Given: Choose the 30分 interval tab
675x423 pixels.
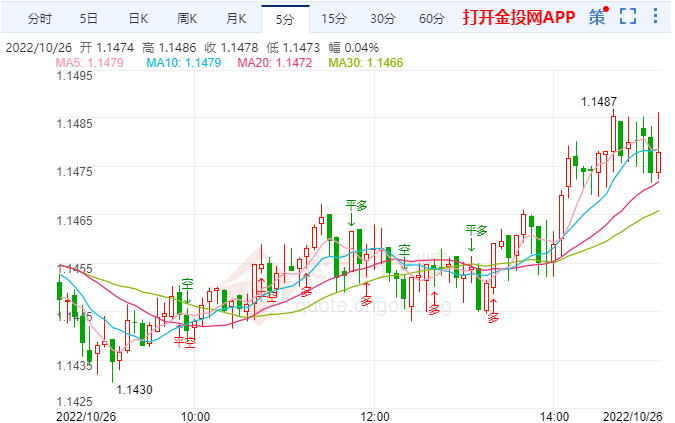Looking at the screenshot, I should tap(383, 19).
